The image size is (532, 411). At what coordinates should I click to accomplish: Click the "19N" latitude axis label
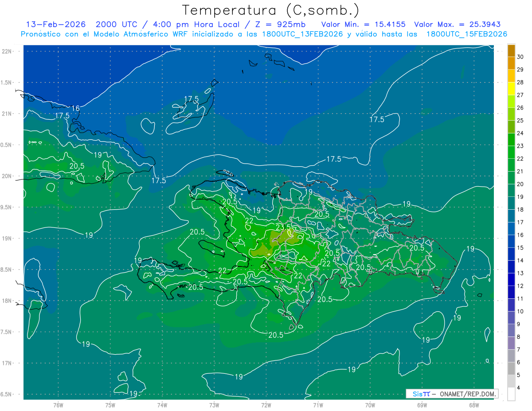[x=7, y=238]
